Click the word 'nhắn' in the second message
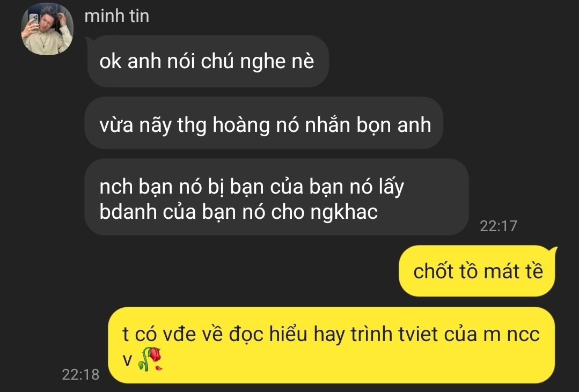Viewport: 579px width, 392px height. click(x=327, y=124)
